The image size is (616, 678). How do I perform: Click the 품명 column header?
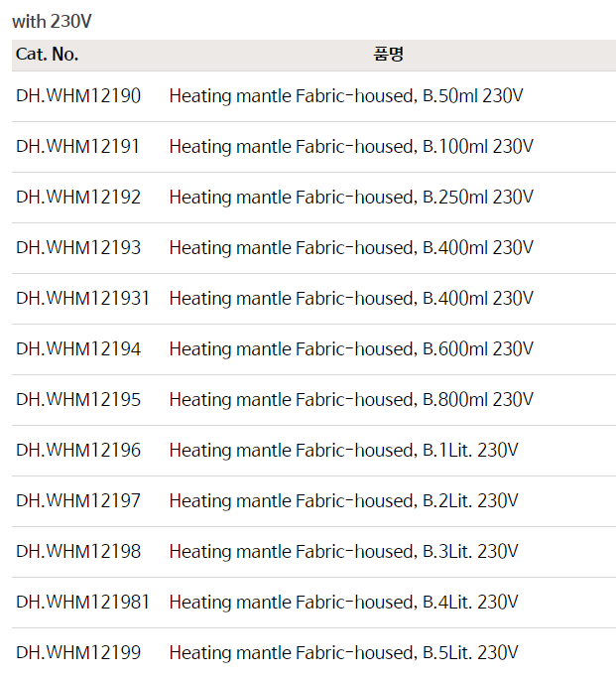click(388, 55)
